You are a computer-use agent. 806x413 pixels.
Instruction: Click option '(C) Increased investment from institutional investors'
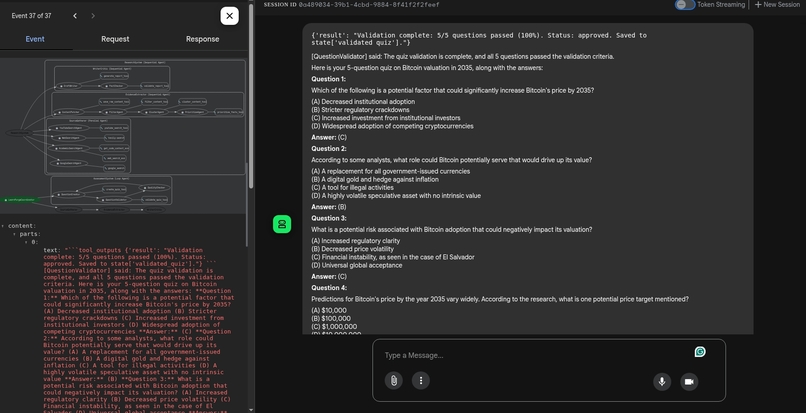click(x=386, y=118)
